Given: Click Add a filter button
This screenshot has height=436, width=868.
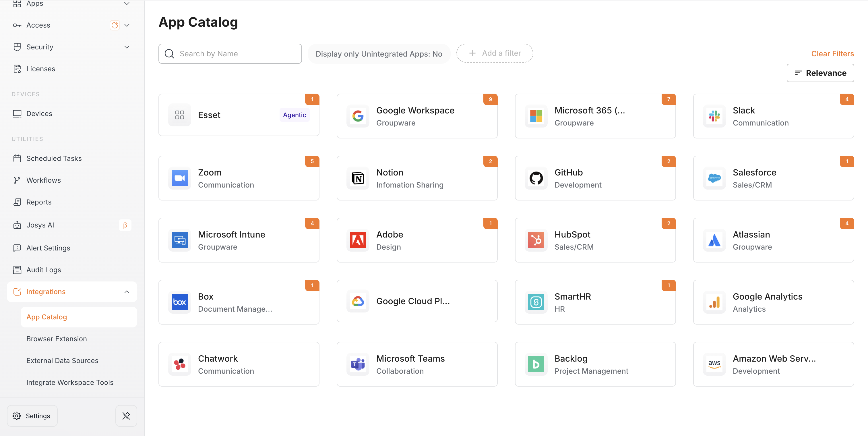Looking at the screenshot, I should pyautogui.click(x=495, y=53).
